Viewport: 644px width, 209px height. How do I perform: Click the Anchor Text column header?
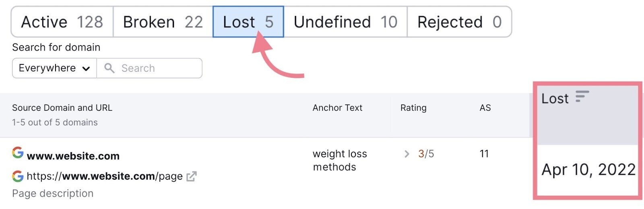coord(337,108)
